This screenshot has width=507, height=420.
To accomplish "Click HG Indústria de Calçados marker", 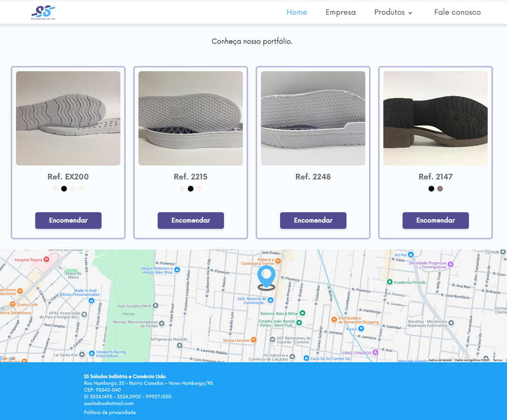I will pyautogui.click(x=292, y=356).
